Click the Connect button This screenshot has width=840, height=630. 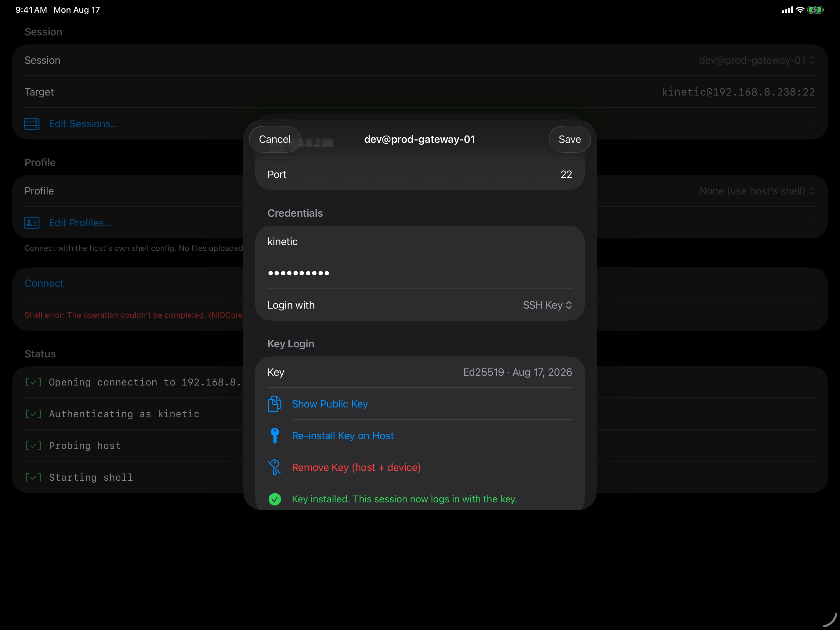click(x=44, y=284)
